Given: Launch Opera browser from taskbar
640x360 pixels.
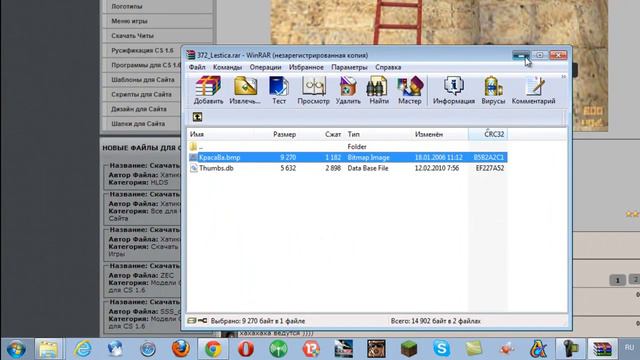Looking at the screenshot, I should point(246,349).
